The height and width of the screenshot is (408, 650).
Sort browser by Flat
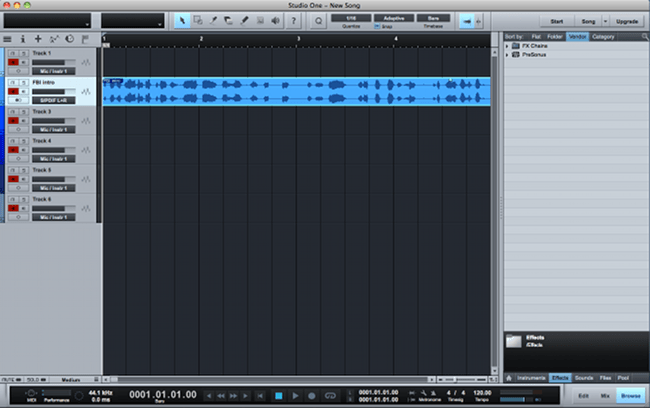(536, 37)
